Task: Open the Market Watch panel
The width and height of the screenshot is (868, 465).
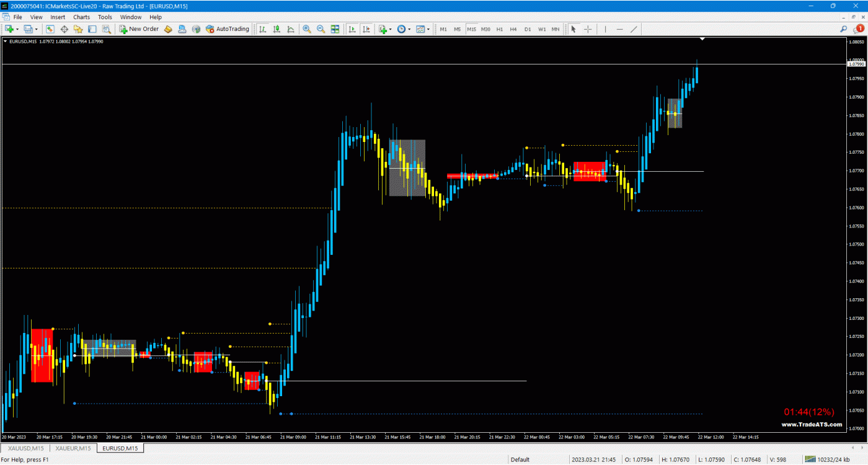Action: click(50, 29)
